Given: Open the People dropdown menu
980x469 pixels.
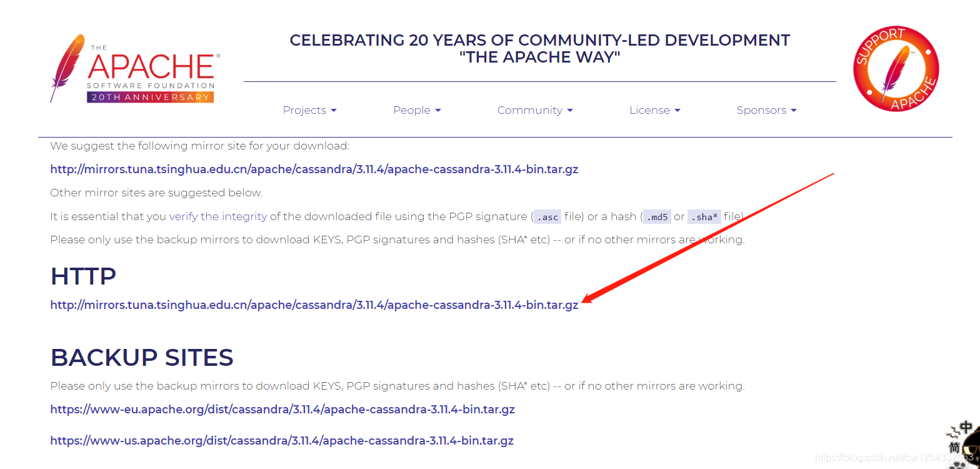Looking at the screenshot, I should pyautogui.click(x=417, y=110).
